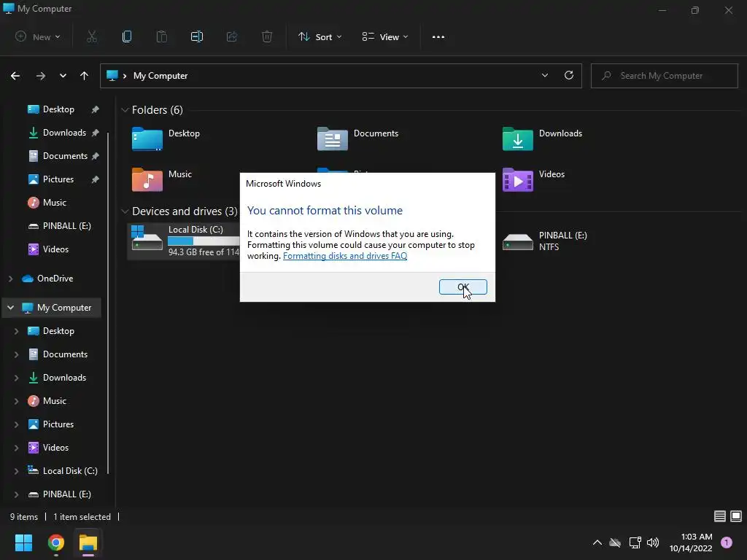This screenshot has height=560, width=747.
Task: Show hidden icons in system tray
Action: tap(597, 542)
